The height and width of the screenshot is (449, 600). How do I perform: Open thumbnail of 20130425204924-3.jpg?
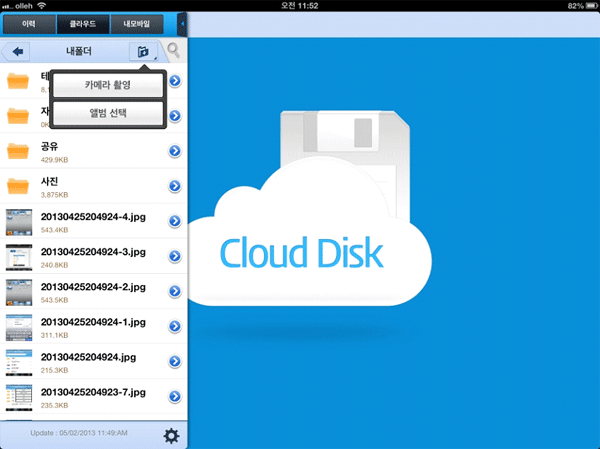pos(19,257)
